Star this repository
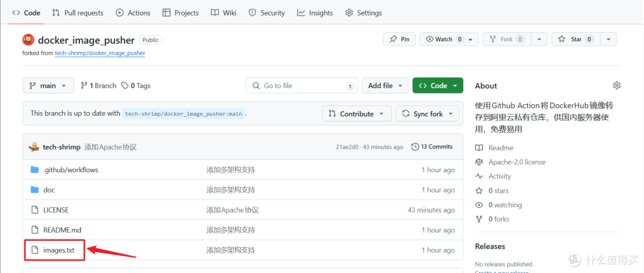Screen dimensions: 644x273 (x=576, y=39)
